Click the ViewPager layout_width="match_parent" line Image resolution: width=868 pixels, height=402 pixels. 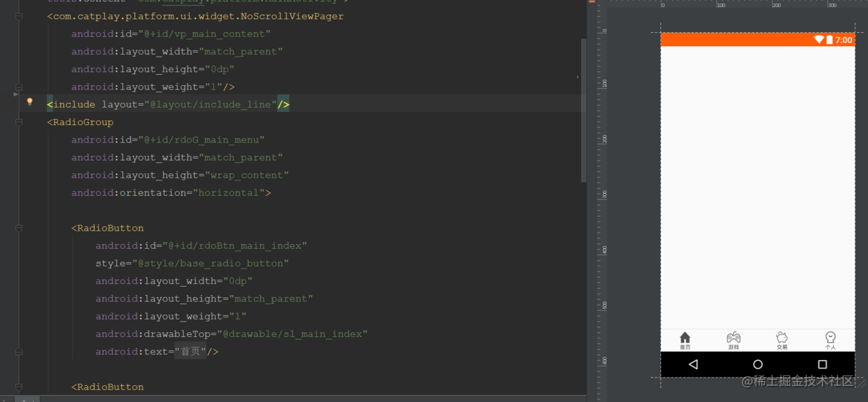pyautogui.click(x=177, y=52)
